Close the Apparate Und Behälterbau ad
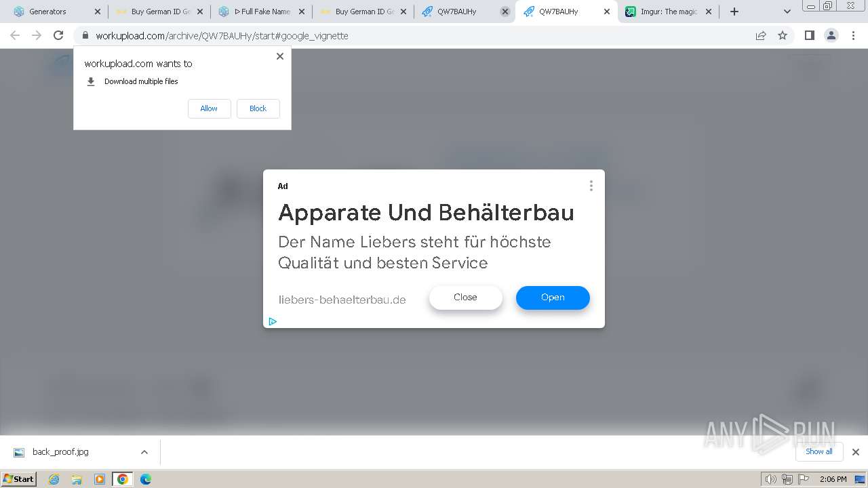Screen dimensions: 868x488 465,298
